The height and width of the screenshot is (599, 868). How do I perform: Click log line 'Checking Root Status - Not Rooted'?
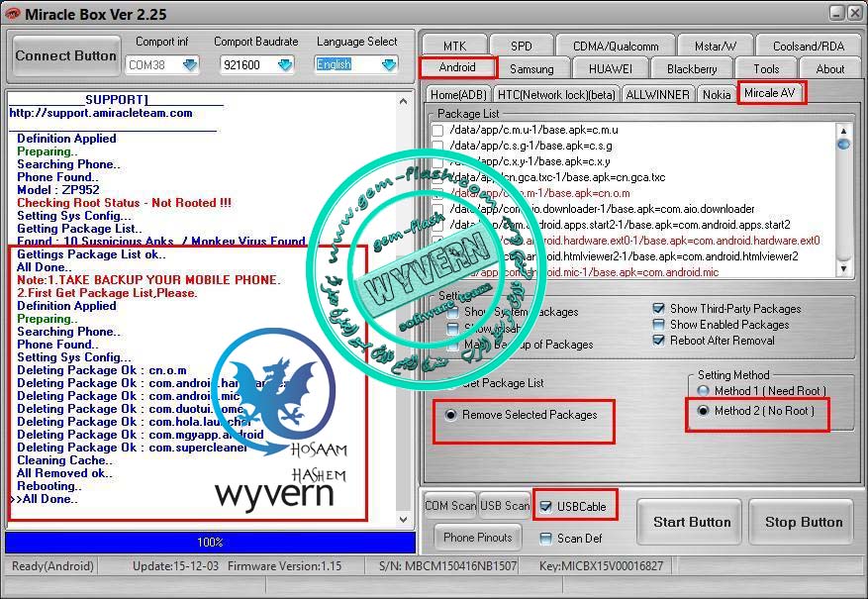(x=124, y=203)
